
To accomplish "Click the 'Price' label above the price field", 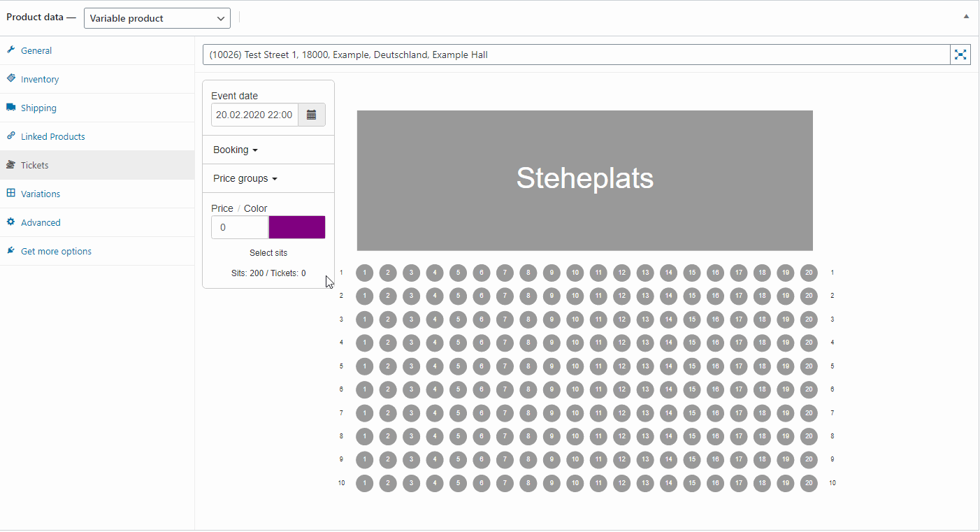I will pyautogui.click(x=222, y=208).
